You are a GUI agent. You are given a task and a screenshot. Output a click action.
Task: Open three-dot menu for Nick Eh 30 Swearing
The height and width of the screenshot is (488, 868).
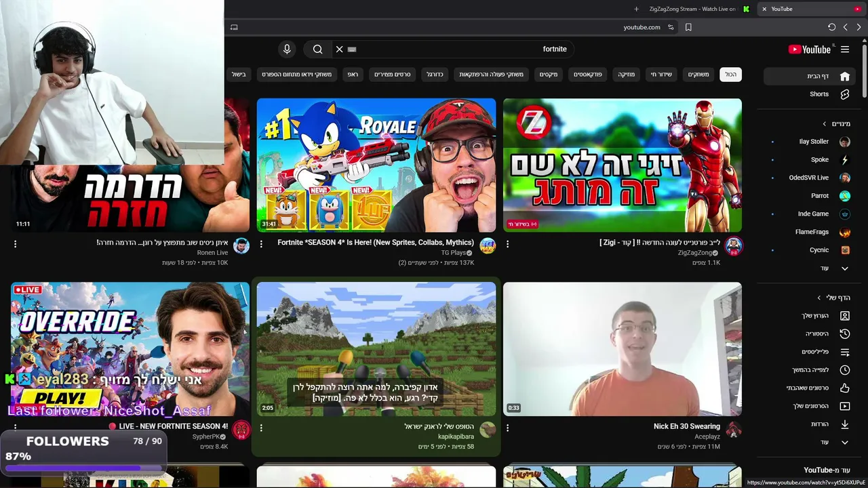coord(507,428)
